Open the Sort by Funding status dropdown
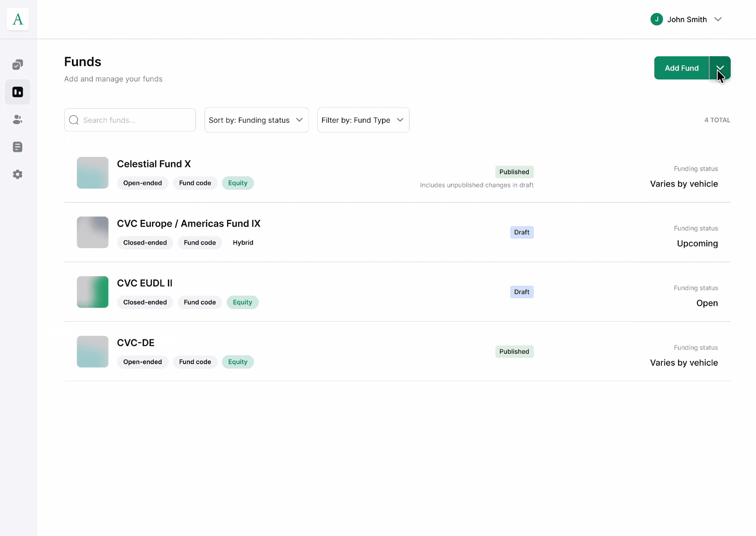Image resolution: width=756 pixels, height=536 pixels. 256,120
